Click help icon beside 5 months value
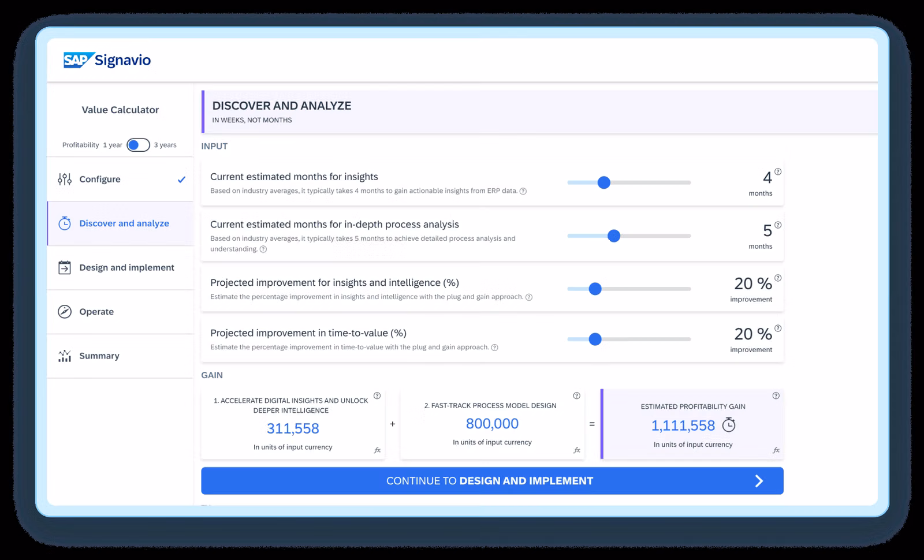The image size is (924, 560). point(778,225)
